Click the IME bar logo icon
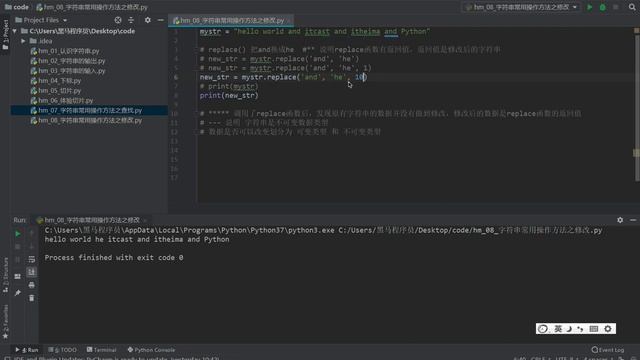This screenshot has width=640, height=360. tap(543, 329)
